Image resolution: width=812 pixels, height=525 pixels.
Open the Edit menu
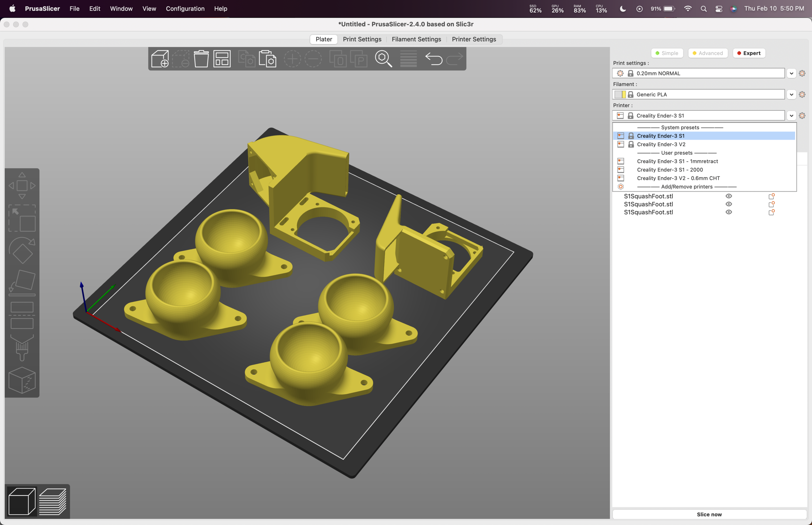[x=95, y=9]
